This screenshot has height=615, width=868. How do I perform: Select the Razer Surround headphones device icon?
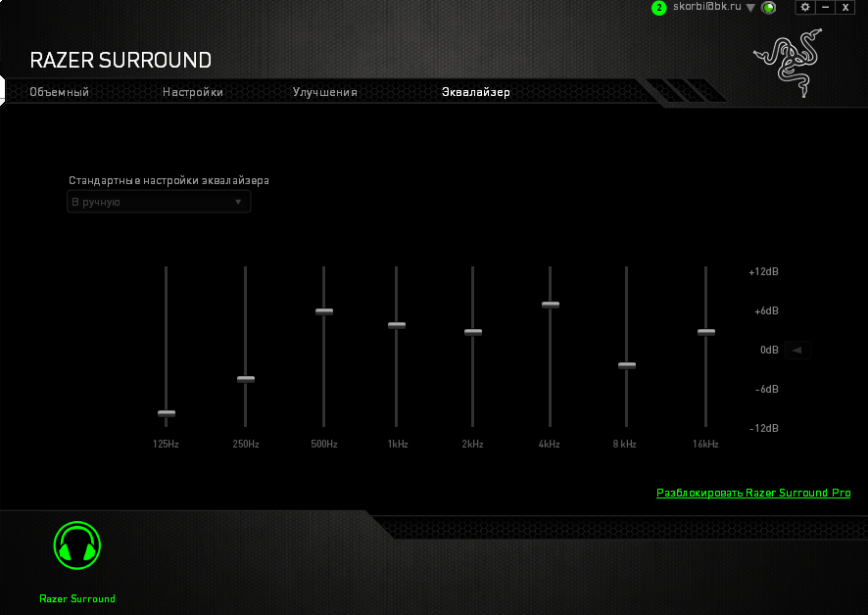[x=77, y=545]
